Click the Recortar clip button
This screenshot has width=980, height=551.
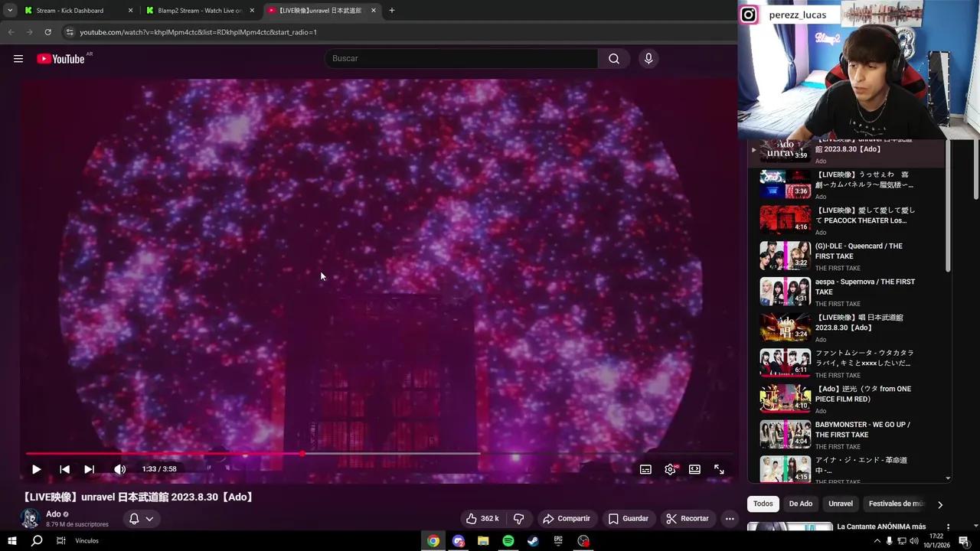tap(688, 519)
